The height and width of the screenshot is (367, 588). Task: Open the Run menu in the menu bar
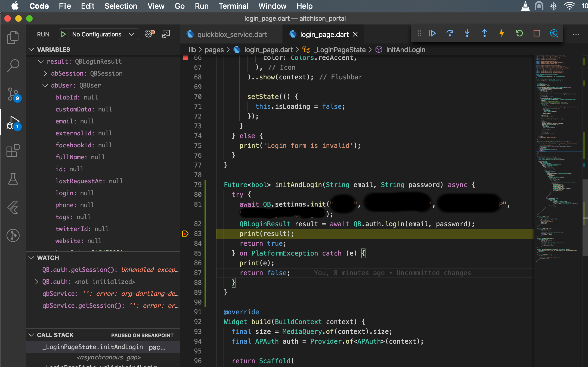pos(202,6)
